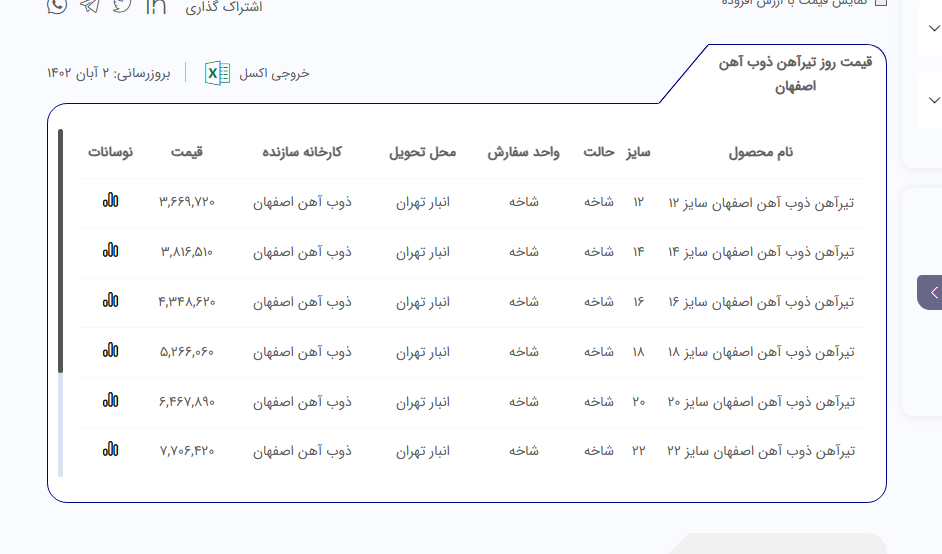Viewport: 942px width, 554px height.
Task: Click the نام محصول column header
Action: coord(760,152)
